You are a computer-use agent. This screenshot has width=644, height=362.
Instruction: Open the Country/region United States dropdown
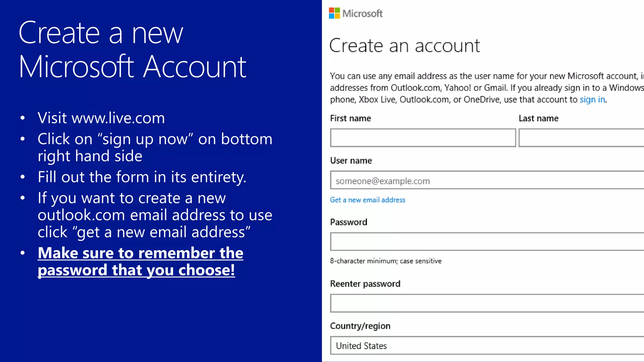[487, 346]
